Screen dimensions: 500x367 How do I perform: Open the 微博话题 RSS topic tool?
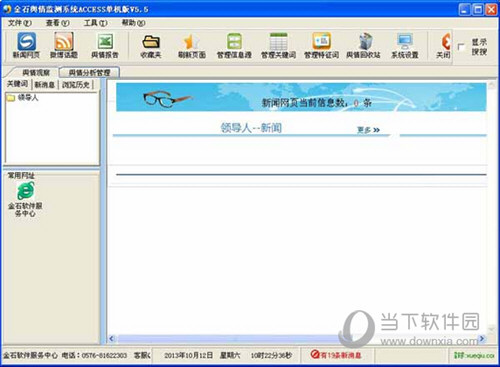(64, 45)
